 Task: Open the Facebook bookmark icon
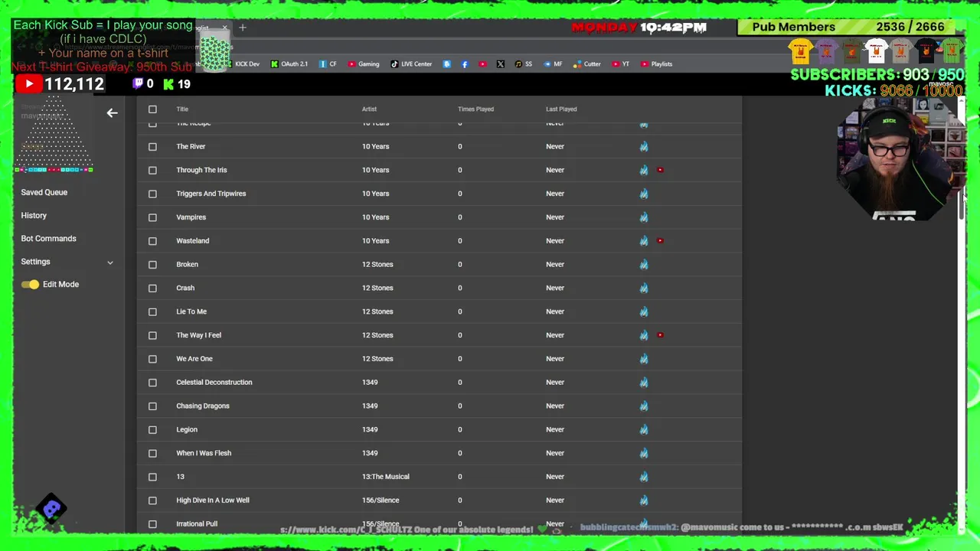click(x=465, y=64)
